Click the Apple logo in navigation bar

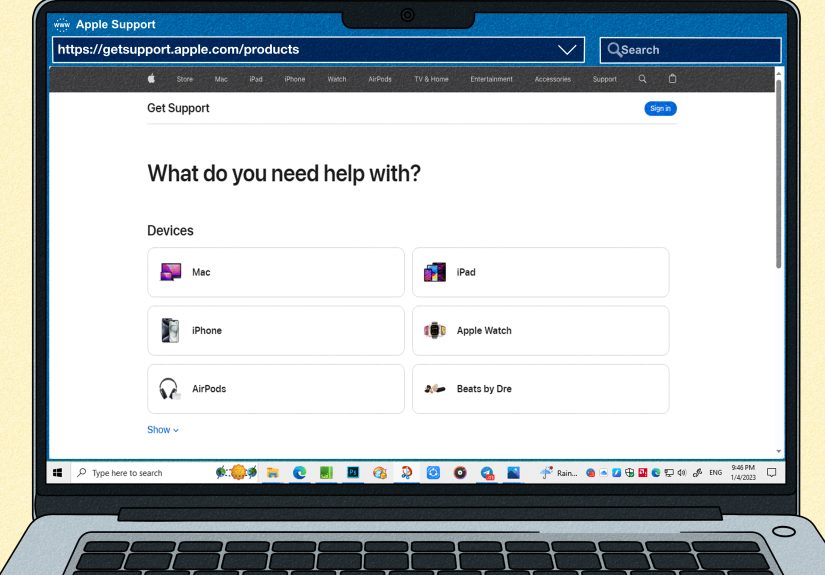(x=151, y=79)
